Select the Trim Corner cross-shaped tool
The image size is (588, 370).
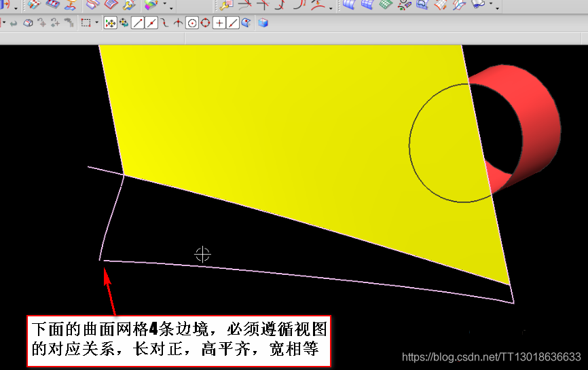[x=263, y=5]
